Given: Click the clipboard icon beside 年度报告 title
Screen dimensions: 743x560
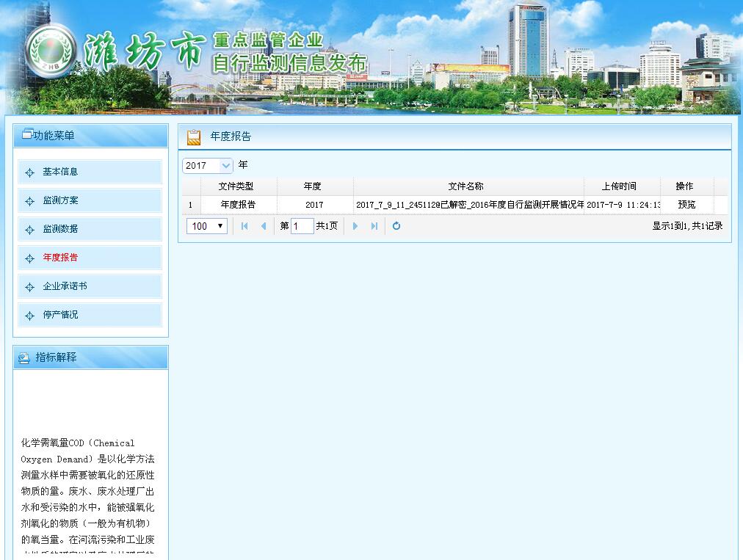Looking at the screenshot, I should (x=193, y=137).
